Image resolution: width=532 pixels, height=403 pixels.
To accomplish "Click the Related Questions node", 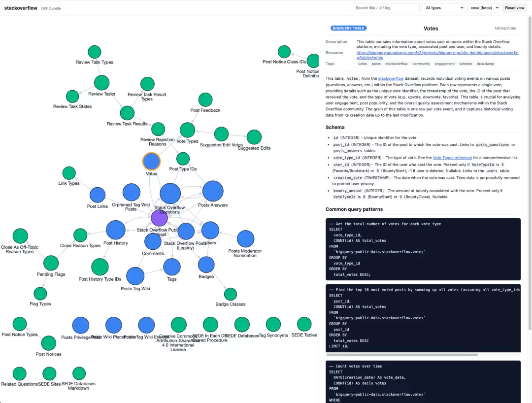I will (x=19, y=374).
